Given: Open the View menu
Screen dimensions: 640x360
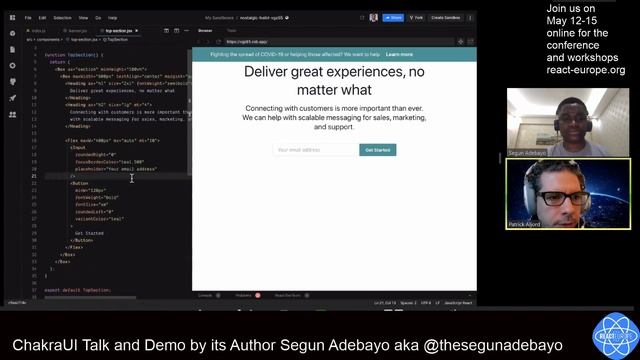Looking at the screenshot, I should coord(83,18).
